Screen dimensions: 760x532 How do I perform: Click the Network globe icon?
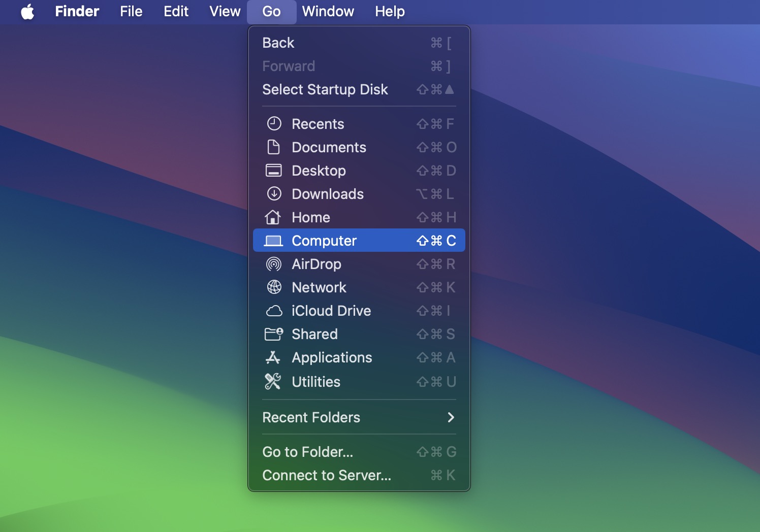[274, 287]
